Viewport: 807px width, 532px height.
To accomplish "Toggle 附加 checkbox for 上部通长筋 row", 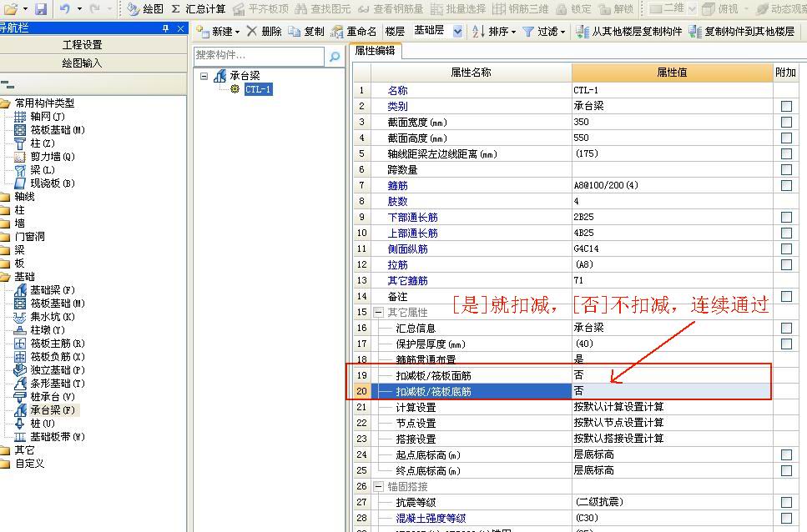I will [786, 233].
